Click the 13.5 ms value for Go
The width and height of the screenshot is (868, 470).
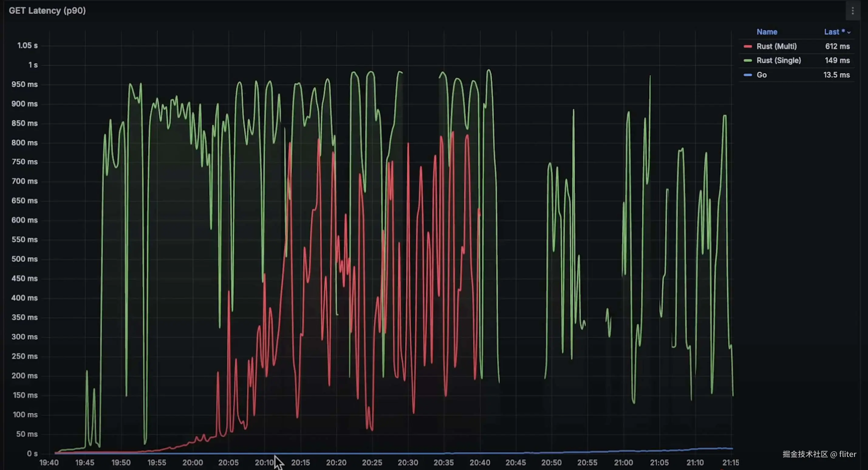click(x=836, y=75)
